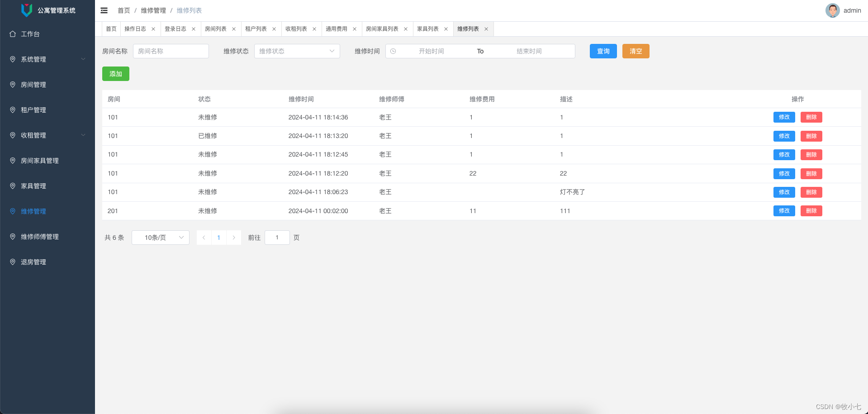Close the 通用费用 tab
The image size is (868, 414).
[355, 29]
